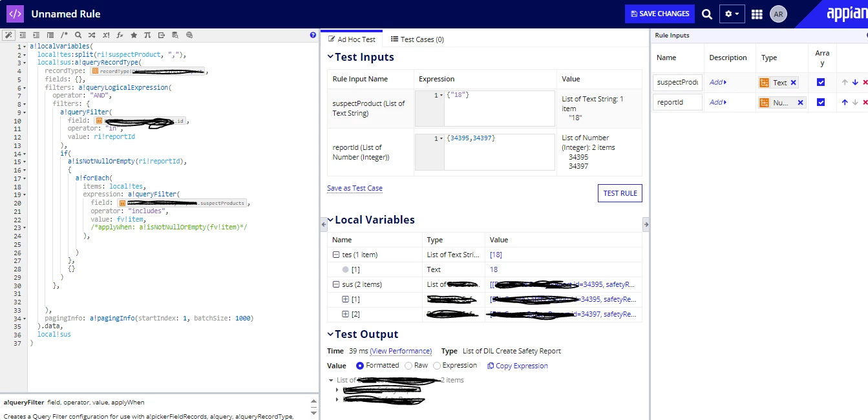Select the Expression radio button
The width and height of the screenshot is (868, 420).
(x=437, y=366)
